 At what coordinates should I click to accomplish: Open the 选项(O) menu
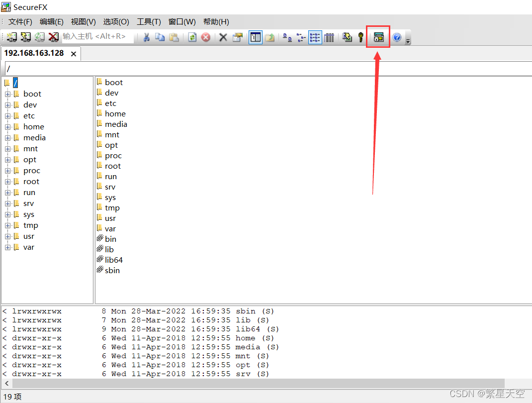click(x=116, y=22)
